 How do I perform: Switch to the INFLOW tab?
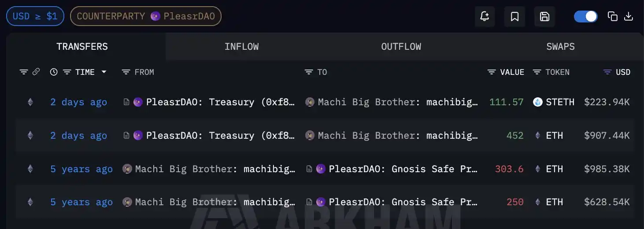(241, 47)
